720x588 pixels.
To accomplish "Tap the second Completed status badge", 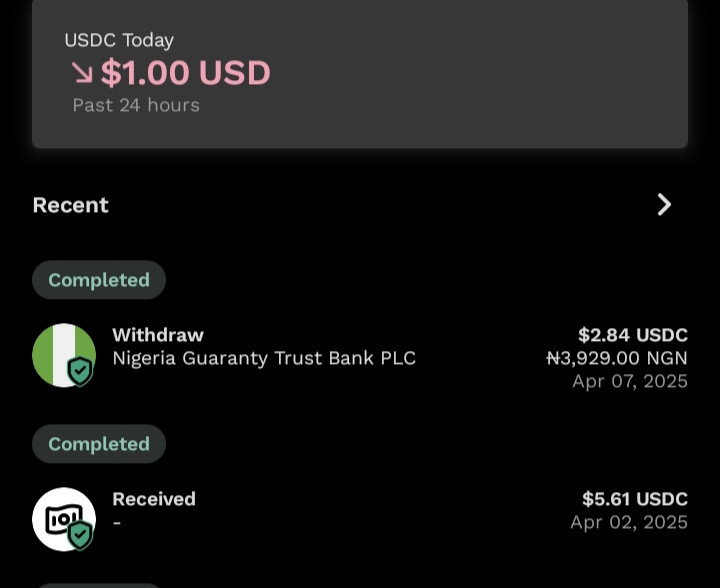I will point(99,443).
